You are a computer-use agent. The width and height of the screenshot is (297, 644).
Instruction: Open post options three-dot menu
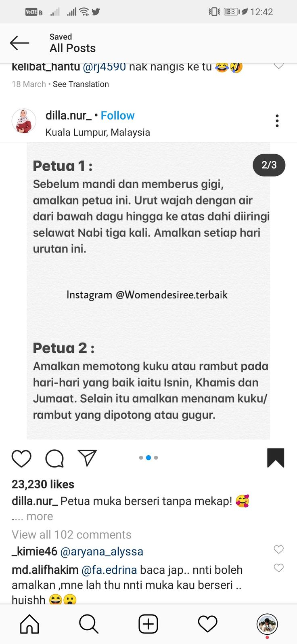coord(277,121)
